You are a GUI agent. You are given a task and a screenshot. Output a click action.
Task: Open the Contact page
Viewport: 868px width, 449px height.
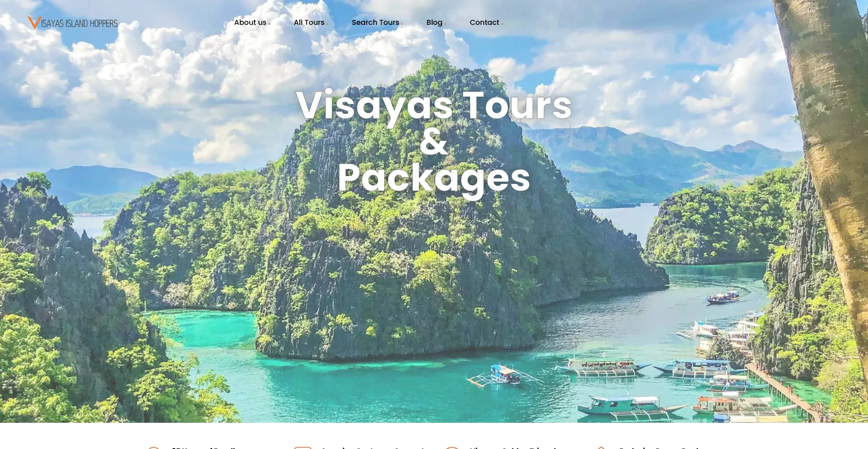484,23
